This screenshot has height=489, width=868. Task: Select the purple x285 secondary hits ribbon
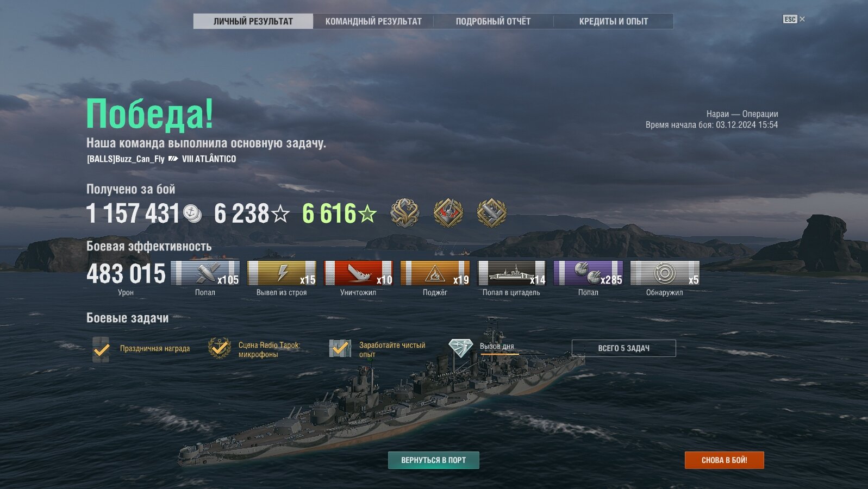(588, 273)
